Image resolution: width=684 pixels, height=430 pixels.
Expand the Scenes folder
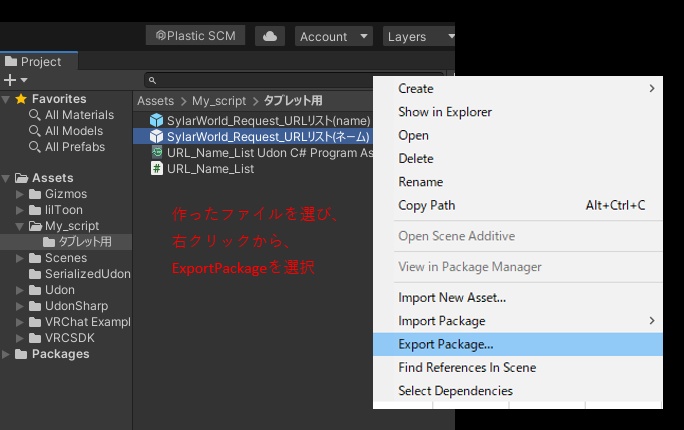click(x=20, y=258)
